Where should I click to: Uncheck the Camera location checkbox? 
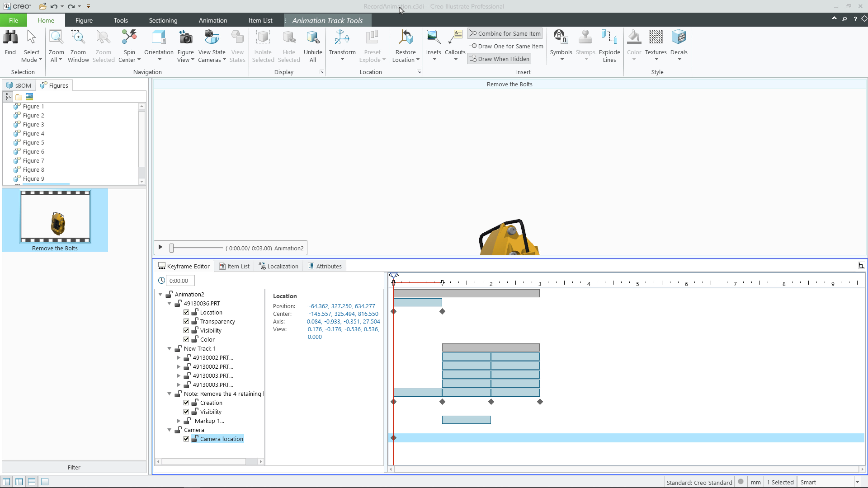[186, 439]
